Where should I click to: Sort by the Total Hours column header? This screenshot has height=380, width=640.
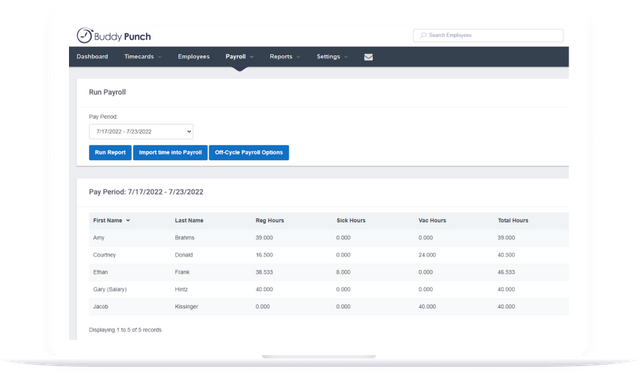[513, 220]
